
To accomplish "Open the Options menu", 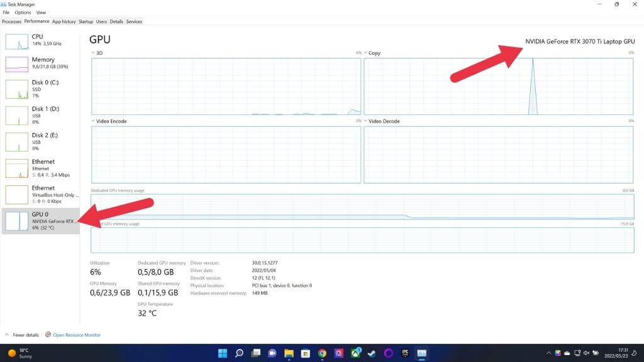I will pos(23,13).
